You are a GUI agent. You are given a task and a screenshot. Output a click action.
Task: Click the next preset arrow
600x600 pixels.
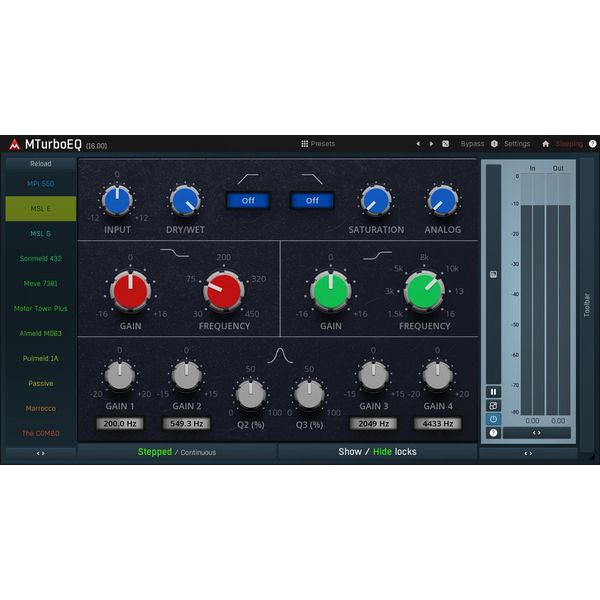click(431, 144)
